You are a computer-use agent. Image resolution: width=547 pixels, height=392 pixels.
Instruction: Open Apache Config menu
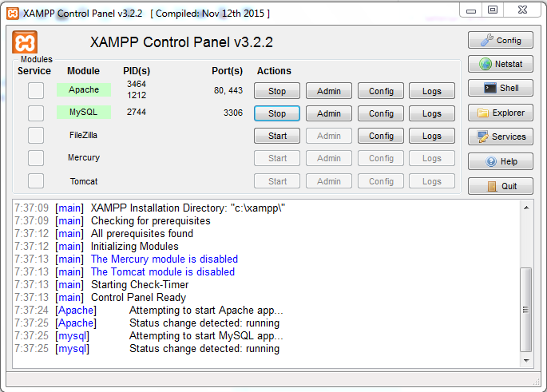[x=381, y=91]
